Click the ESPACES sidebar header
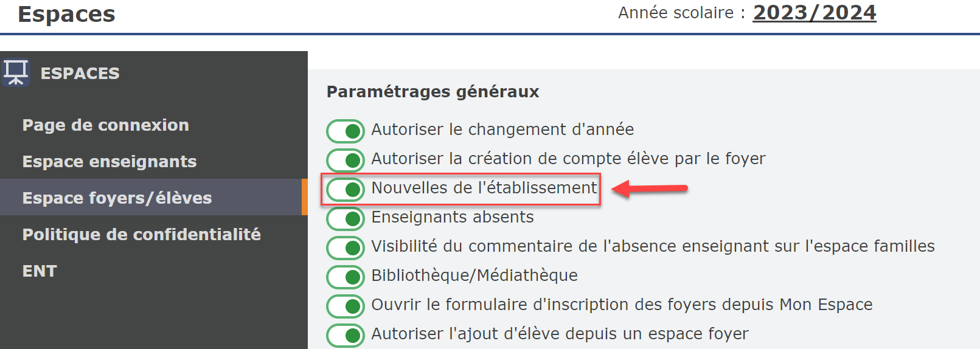The width and height of the screenshot is (980, 349). click(80, 73)
